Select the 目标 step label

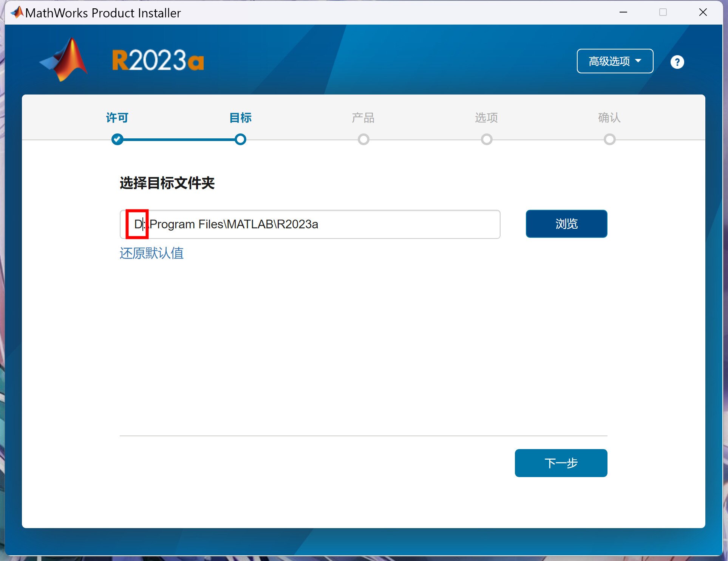click(240, 118)
